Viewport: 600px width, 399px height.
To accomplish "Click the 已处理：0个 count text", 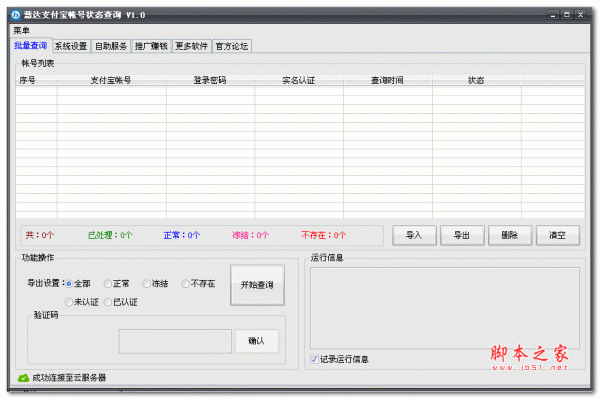I will pos(110,235).
